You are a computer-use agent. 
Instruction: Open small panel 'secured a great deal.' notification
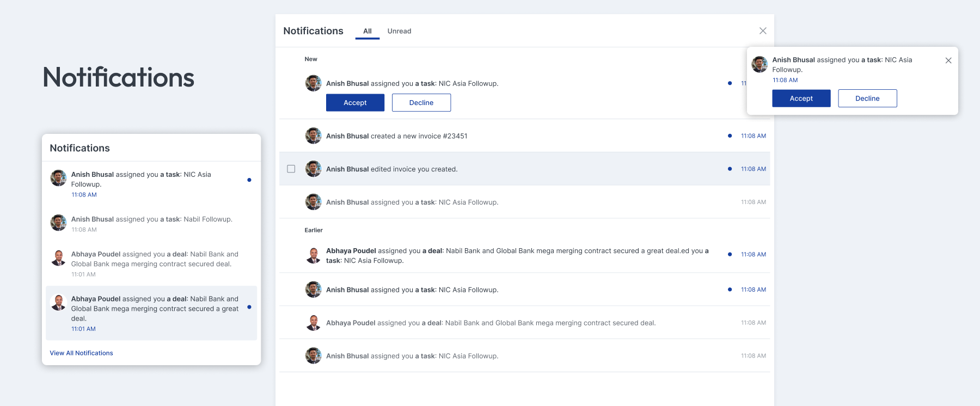(x=151, y=313)
